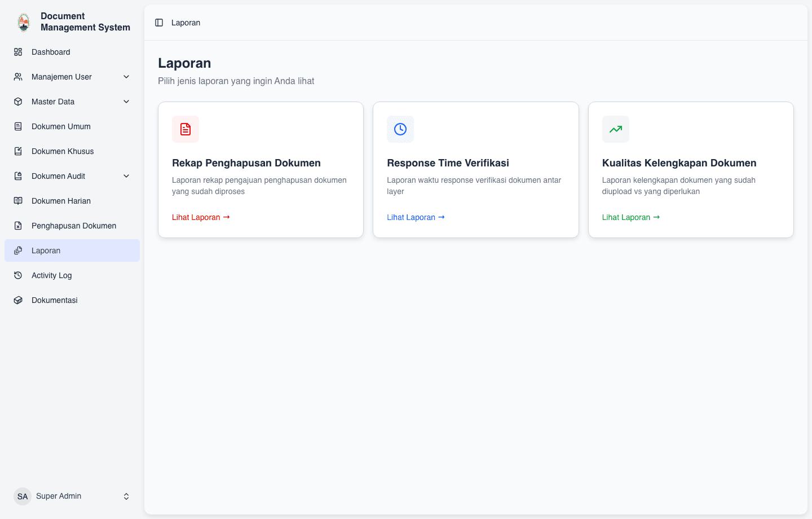Open Dokumen Harian from the sidebar
This screenshot has height=519, width=812.
click(72, 201)
